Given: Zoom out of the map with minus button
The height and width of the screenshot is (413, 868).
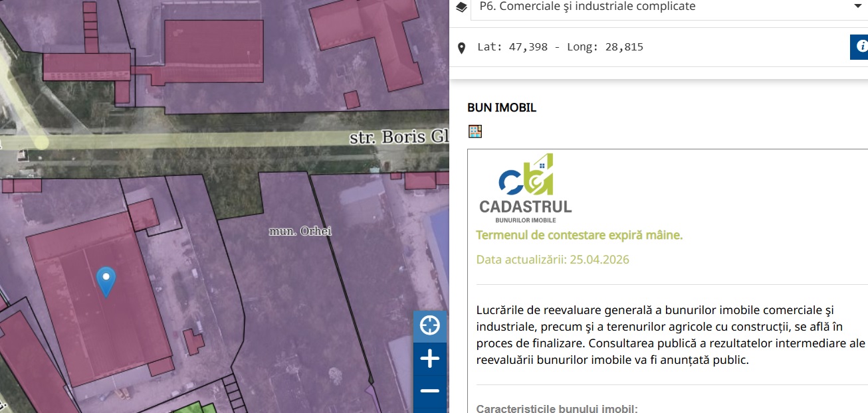Looking at the screenshot, I should (x=430, y=391).
